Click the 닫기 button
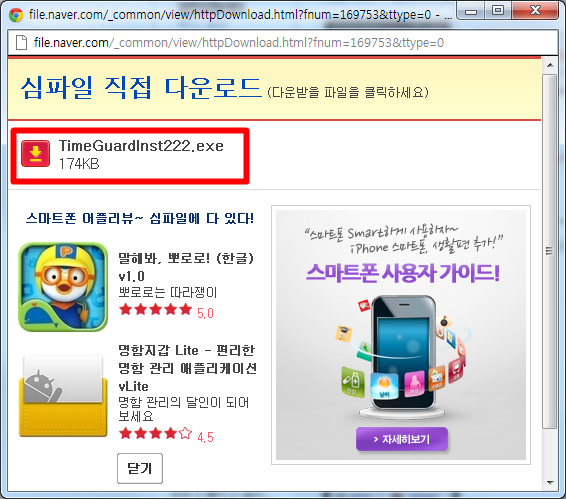 tap(140, 468)
